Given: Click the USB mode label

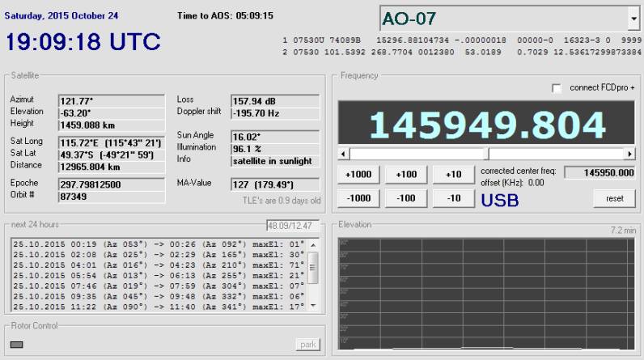Looking at the screenshot, I should tap(500, 201).
